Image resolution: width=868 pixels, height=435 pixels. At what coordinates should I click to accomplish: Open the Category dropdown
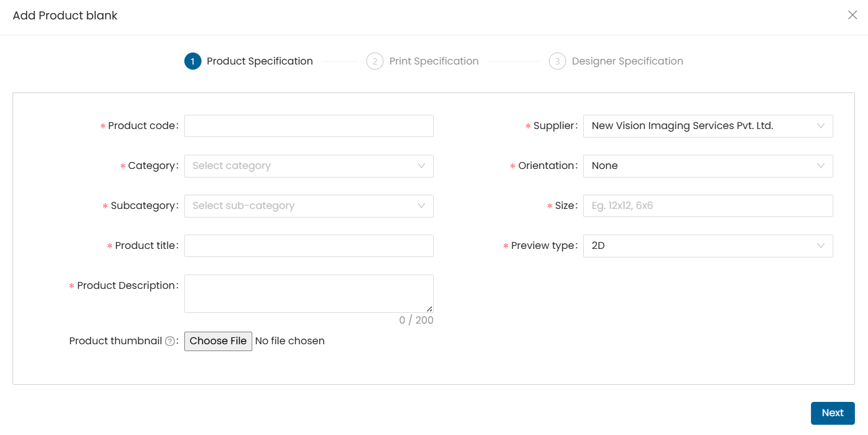[x=308, y=166]
